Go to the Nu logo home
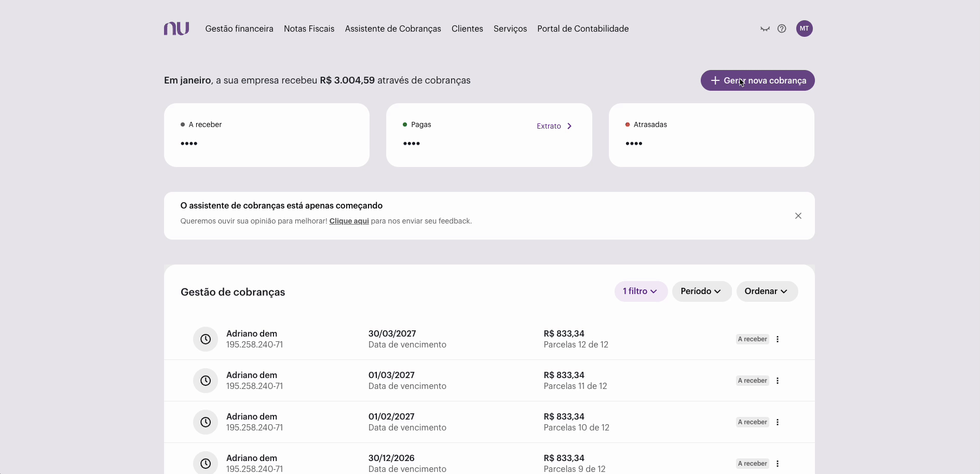 176,29
